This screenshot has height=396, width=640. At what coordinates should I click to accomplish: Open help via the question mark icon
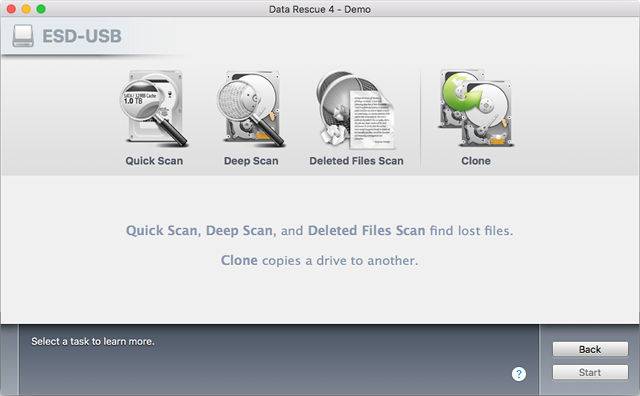pos(519,374)
